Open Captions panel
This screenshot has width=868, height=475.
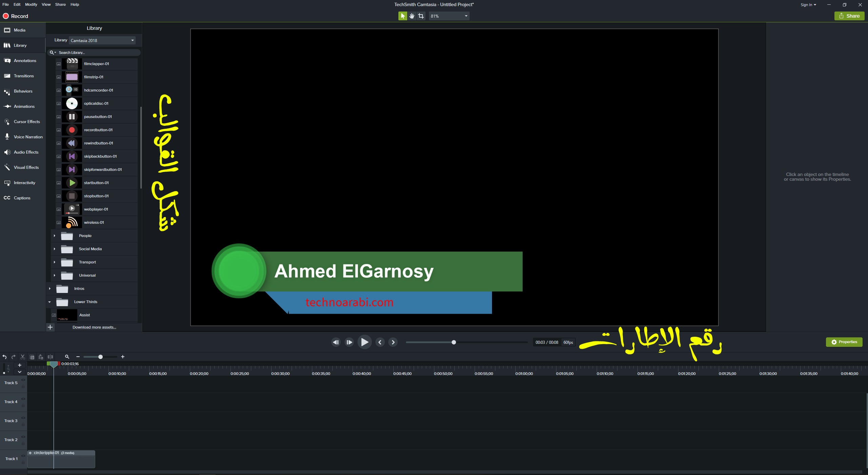[x=22, y=198]
